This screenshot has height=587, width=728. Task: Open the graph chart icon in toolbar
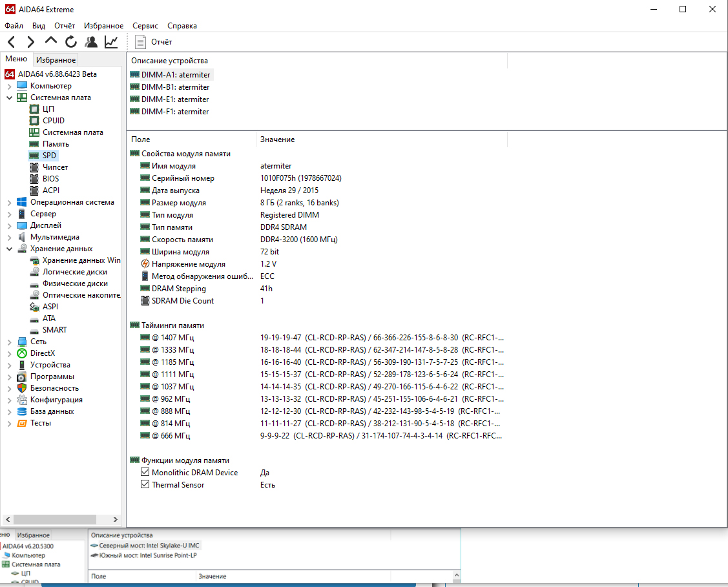[111, 42]
